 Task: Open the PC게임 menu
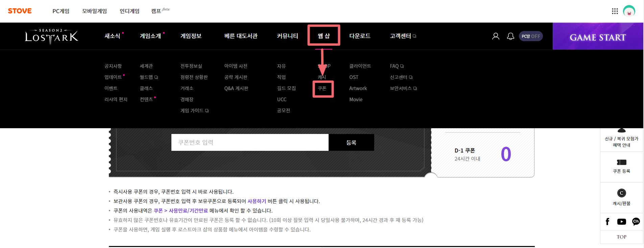pos(61,11)
